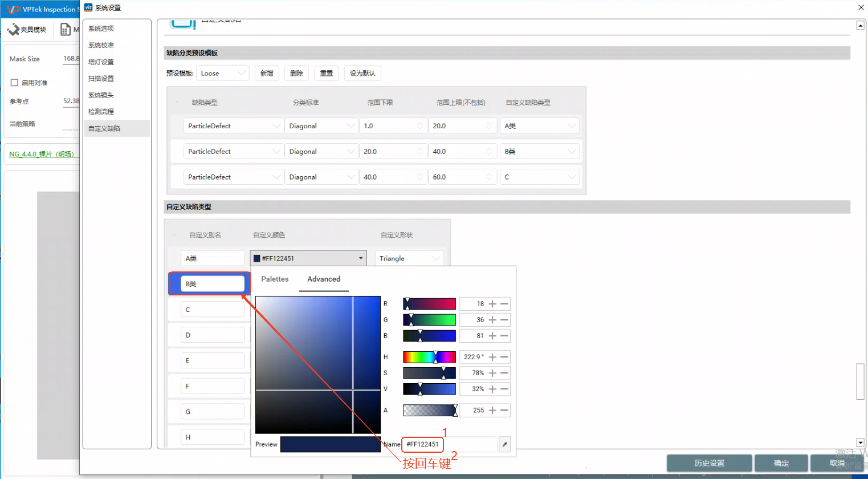The width and height of the screenshot is (868, 479).
Task: Click the 新增 button
Action: [267, 73]
